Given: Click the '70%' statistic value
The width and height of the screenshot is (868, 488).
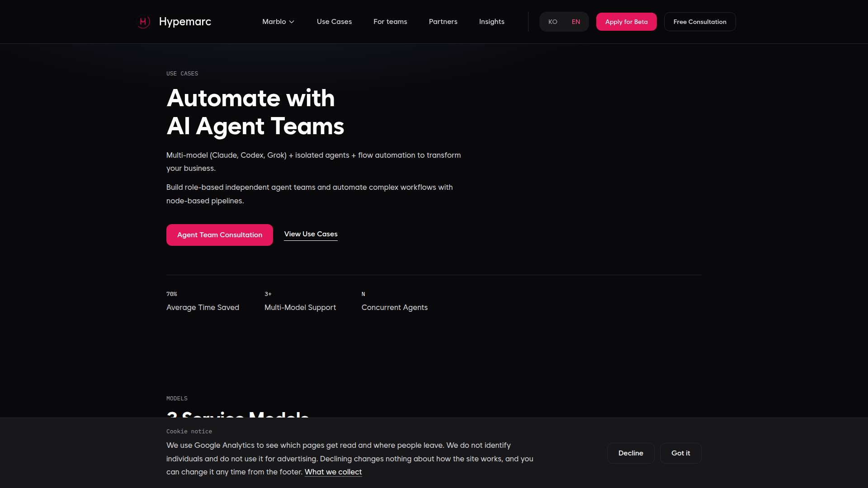Looking at the screenshot, I should (171, 294).
